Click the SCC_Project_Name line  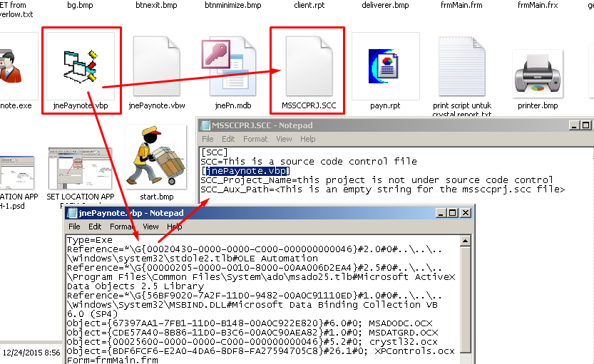click(377, 180)
